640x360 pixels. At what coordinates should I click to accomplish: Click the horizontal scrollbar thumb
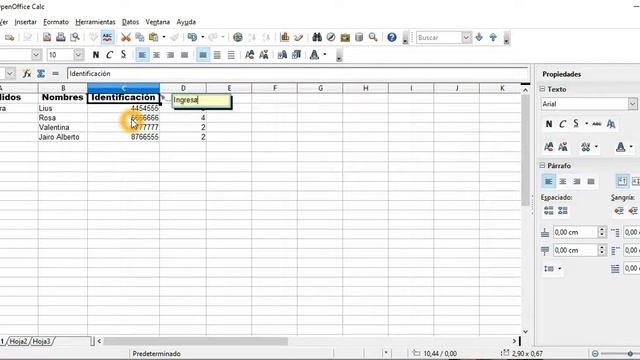point(196,341)
